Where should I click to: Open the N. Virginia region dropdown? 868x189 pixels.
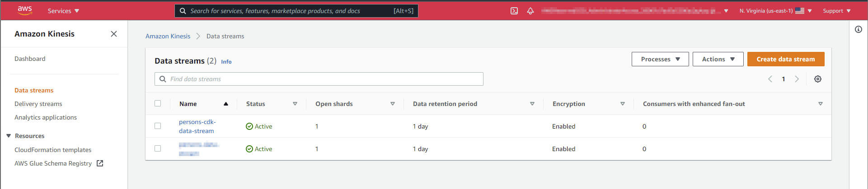(775, 11)
